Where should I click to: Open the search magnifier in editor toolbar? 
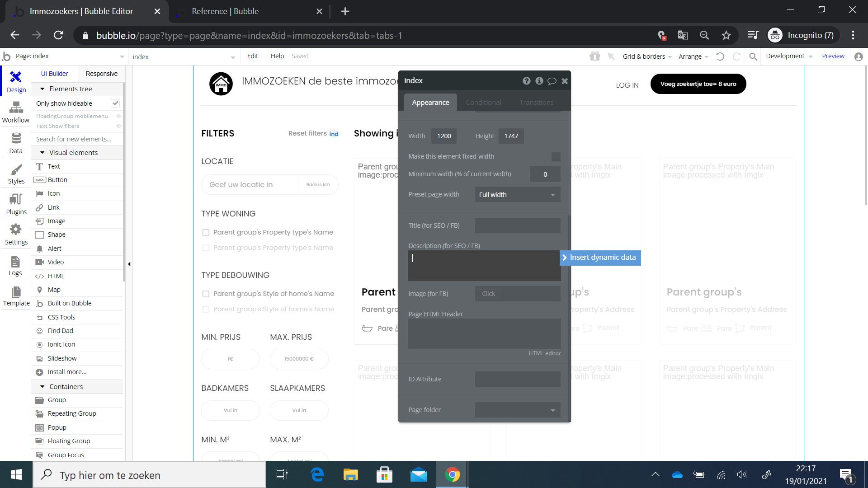(753, 56)
